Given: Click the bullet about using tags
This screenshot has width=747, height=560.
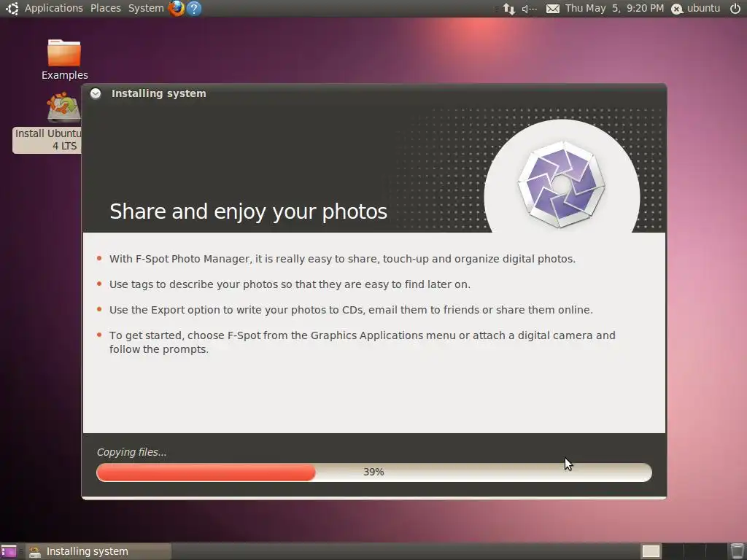Looking at the screenshot, I should (x=290, y=284).
